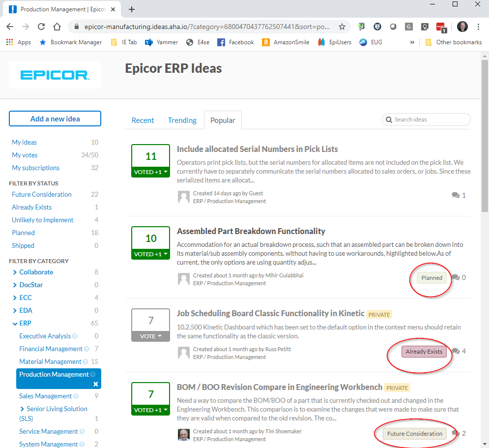This screenshot has height=448, width=489.
Task: Expand the ECC category
Action: [x=15, y=298]
